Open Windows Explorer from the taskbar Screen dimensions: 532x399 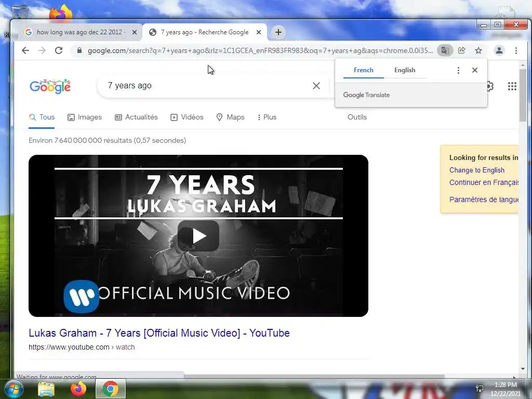click(46, 389)
